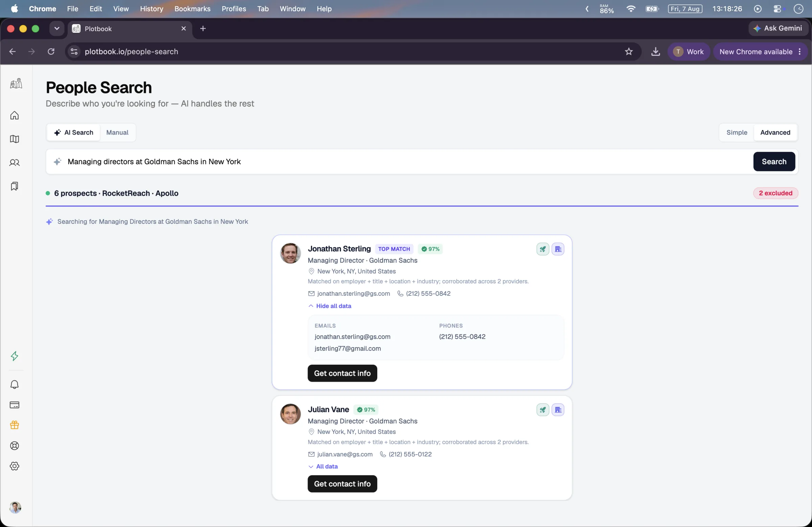Click the Search button

(774, 162)
